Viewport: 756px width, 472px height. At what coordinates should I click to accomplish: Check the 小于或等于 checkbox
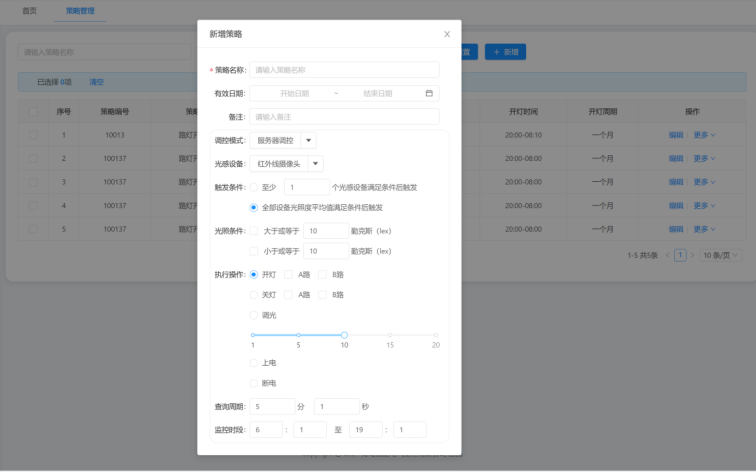pos(254,251)
